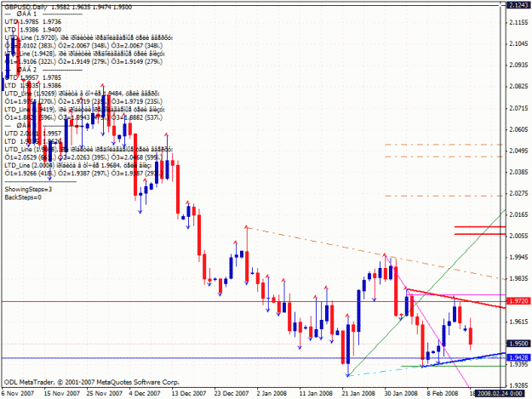Select the thick red descending trendline
Screen dimensions: 532x399
(x=456, y=299)
